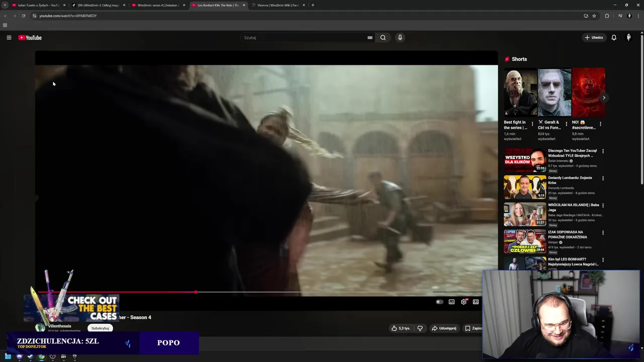Open the Windows Start button in the taskbar
The image size is (644, 362).
point(8,356)
